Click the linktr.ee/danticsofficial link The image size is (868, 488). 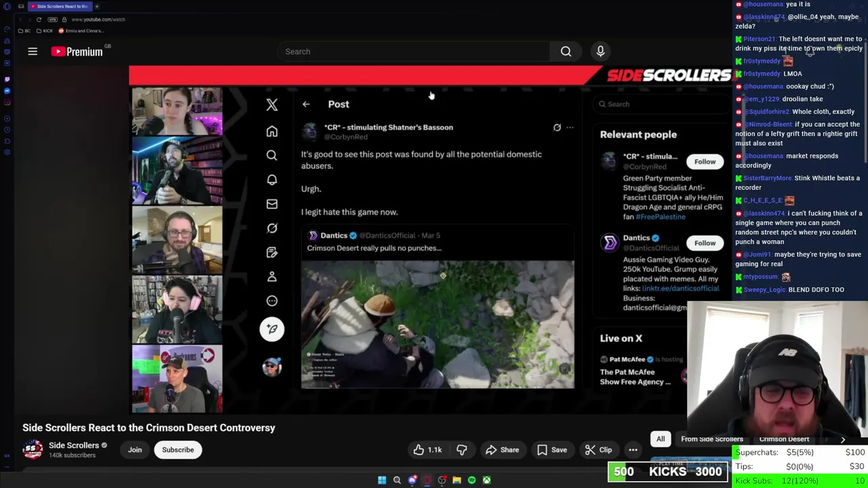coord(680,289)
